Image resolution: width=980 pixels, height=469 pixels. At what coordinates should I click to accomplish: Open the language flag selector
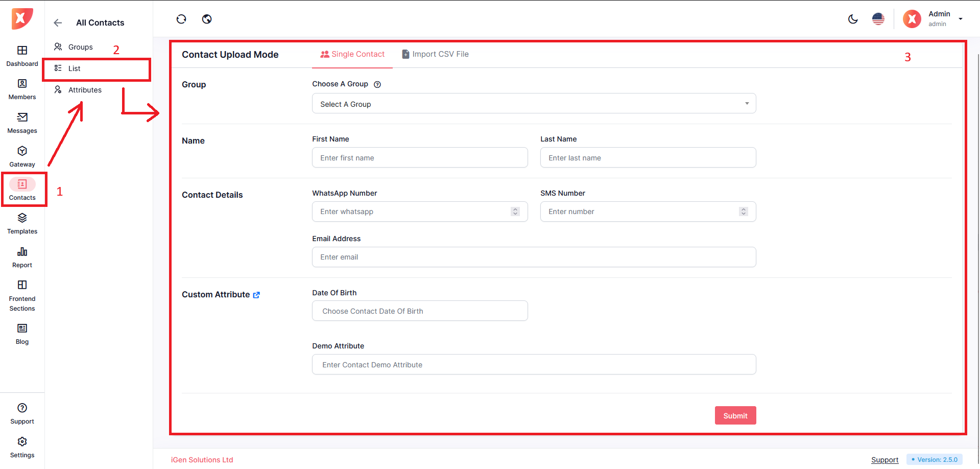[x=878, y=19]
